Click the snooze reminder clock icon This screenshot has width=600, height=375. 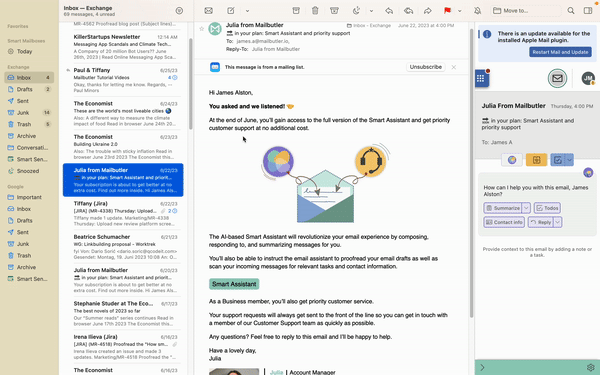[x=356, y=11]
